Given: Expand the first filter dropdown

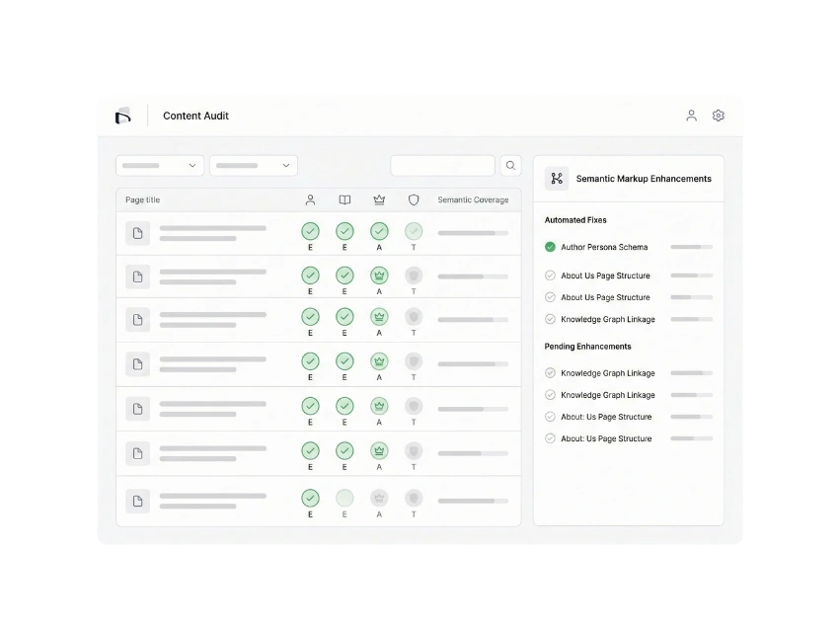Looking at the screenshot, I should (160, 166).
